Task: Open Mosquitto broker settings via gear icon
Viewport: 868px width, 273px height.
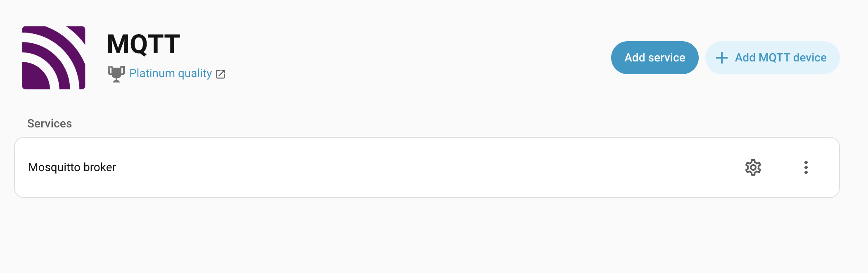Action: click(x=753, y=167)
